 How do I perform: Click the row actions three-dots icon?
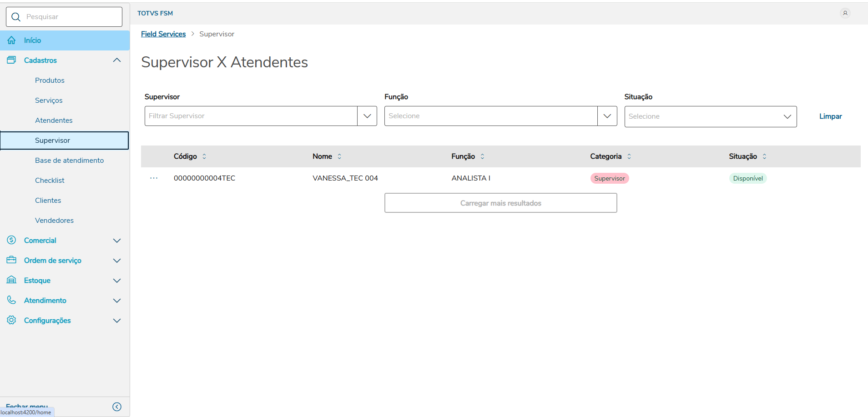pos(154,178)
